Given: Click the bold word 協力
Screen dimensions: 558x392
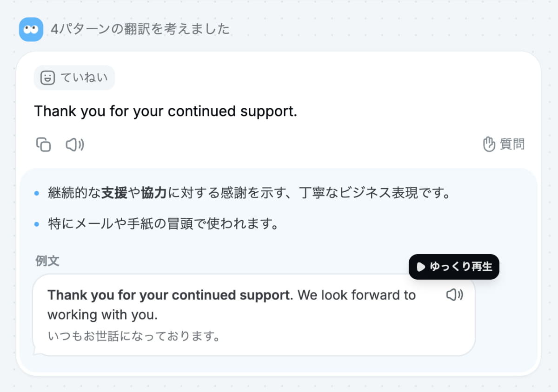Looking at the screenshot, I should pyautogui.click(x=153, y=192).
